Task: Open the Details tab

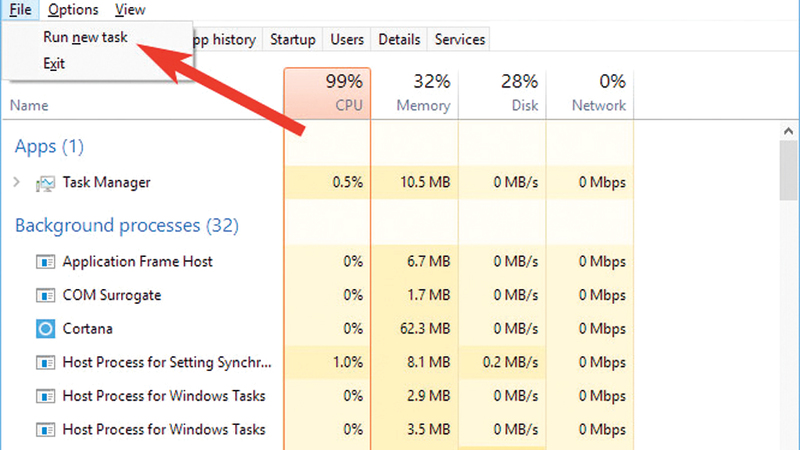Action: click(399, 40)
